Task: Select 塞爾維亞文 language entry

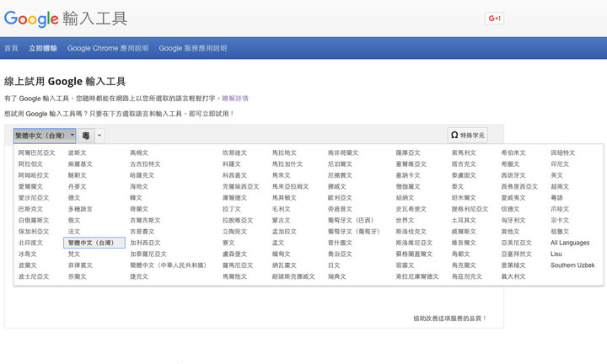Action: (x=411, y=164)
